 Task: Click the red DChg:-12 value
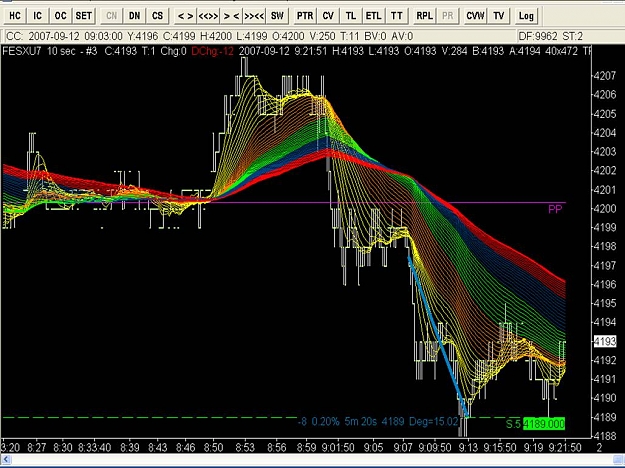click(x=212, y=51)
